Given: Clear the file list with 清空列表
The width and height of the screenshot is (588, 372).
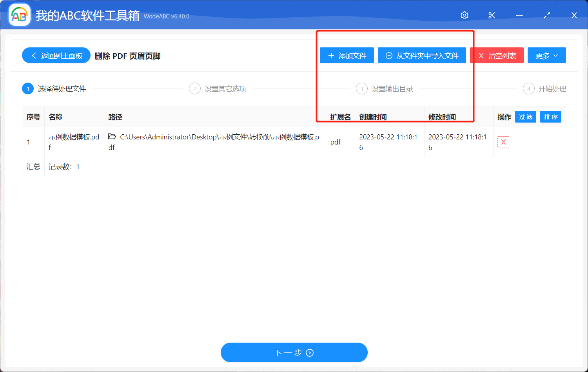Looking at the screenshot, I should (x=497, y=55).
